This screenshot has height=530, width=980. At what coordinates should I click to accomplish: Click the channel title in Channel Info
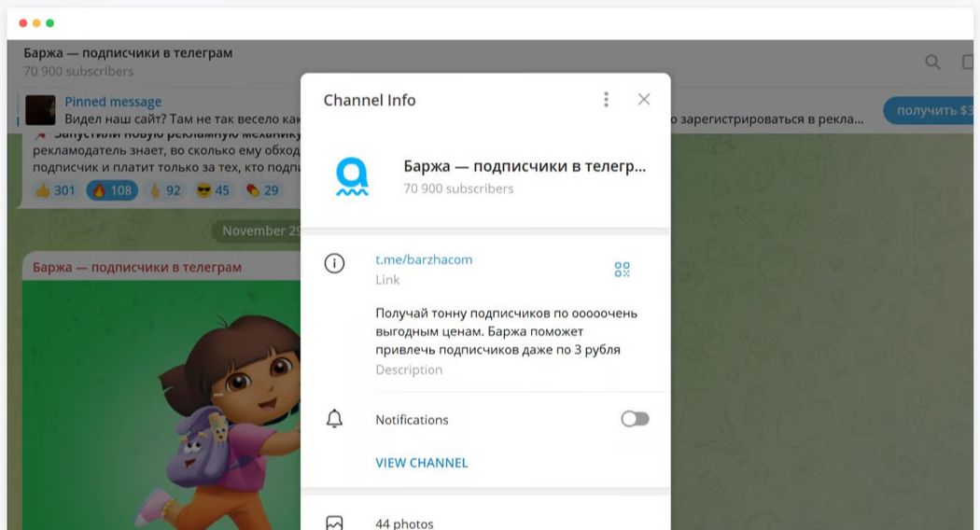(525, 166)
